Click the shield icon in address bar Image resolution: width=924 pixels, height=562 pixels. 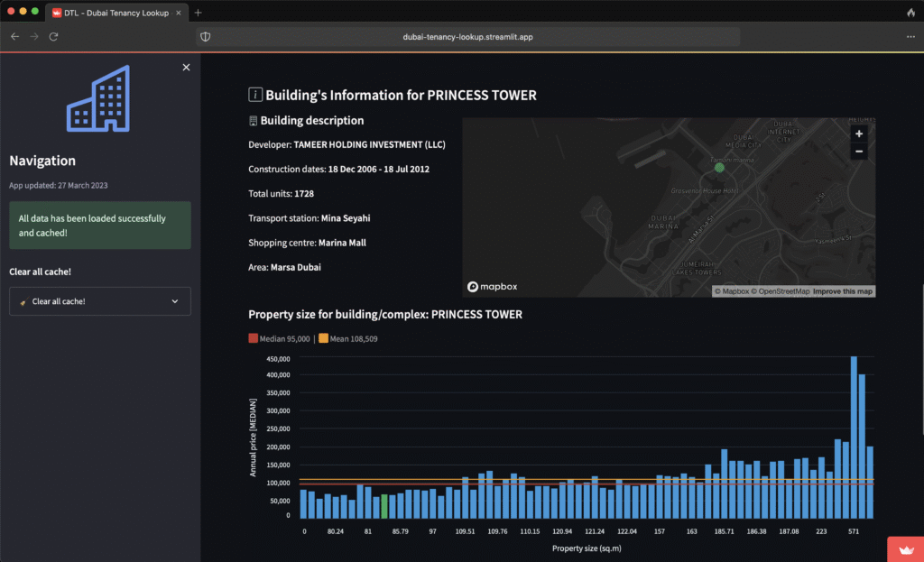(205, 37)
